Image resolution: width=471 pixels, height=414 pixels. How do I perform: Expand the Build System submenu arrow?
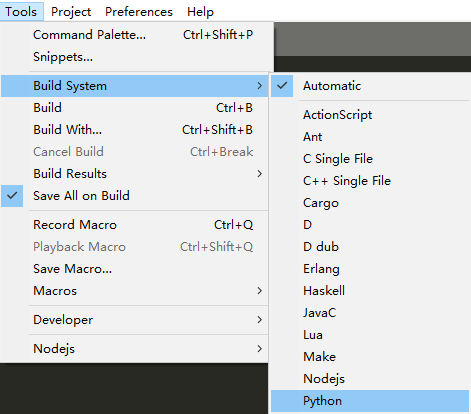click(260, 86)
